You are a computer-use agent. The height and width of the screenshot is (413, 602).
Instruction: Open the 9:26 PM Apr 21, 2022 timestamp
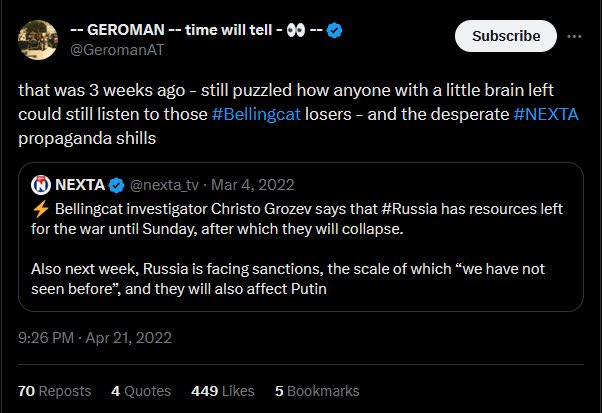click(95, 338)
